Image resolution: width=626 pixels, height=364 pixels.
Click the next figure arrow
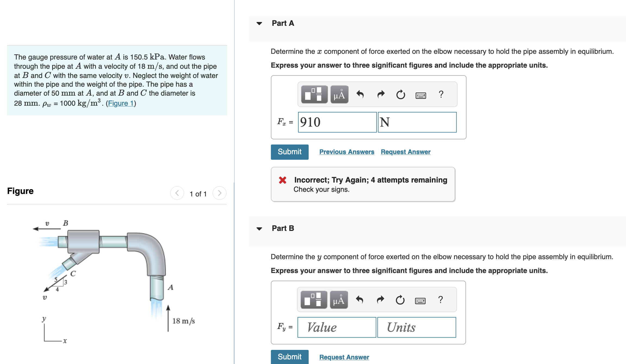click(x=219, y=193)
